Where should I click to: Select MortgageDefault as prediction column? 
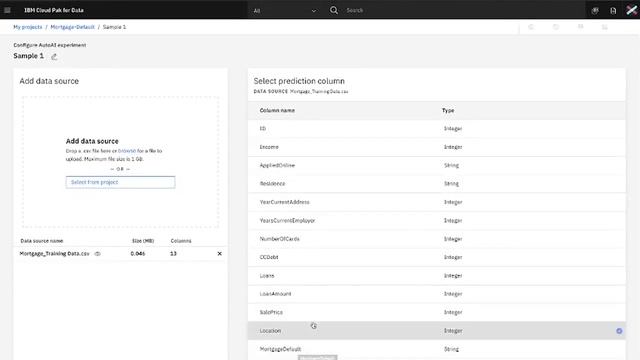coord(436,349)
